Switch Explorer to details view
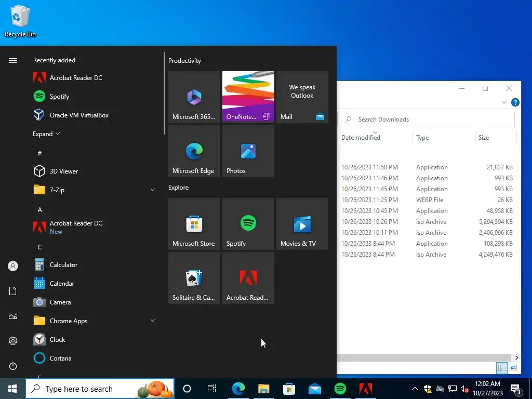Image resolution: width=532 pixels, height=399 pixels. tap(502, 368)
